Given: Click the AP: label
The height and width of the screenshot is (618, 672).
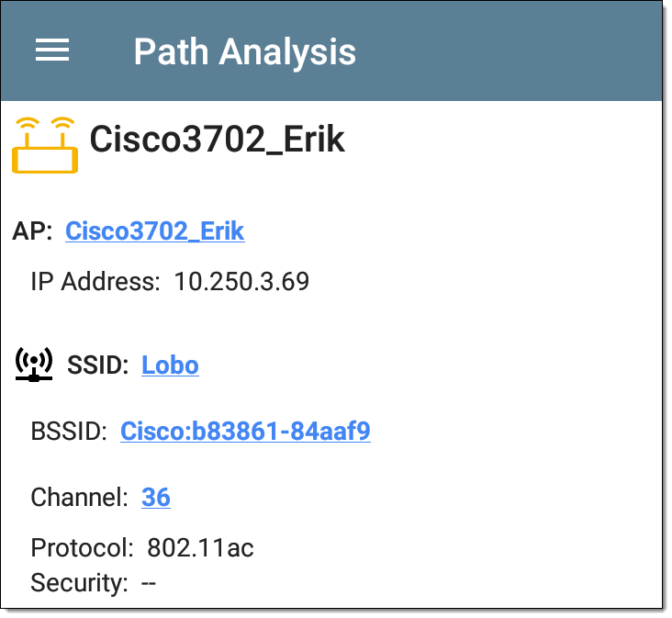Looking at the screenshot, I should 32,231.
